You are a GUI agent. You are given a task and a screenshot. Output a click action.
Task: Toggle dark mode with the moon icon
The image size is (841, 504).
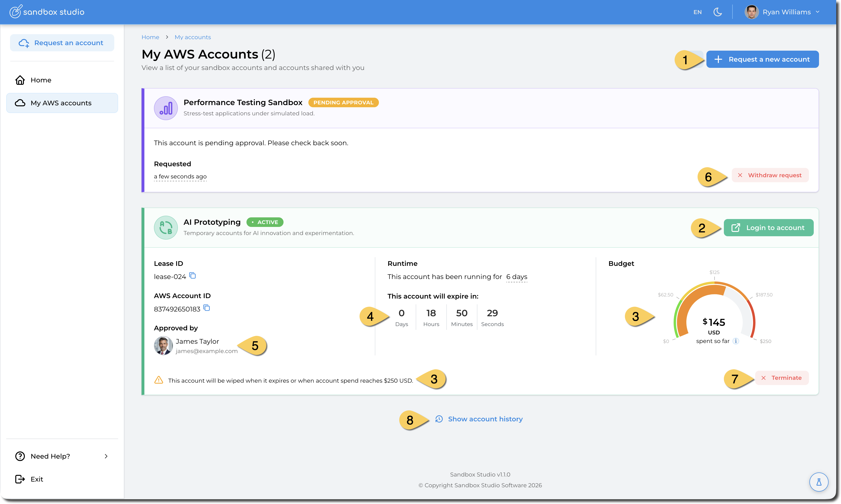point(718,12)
